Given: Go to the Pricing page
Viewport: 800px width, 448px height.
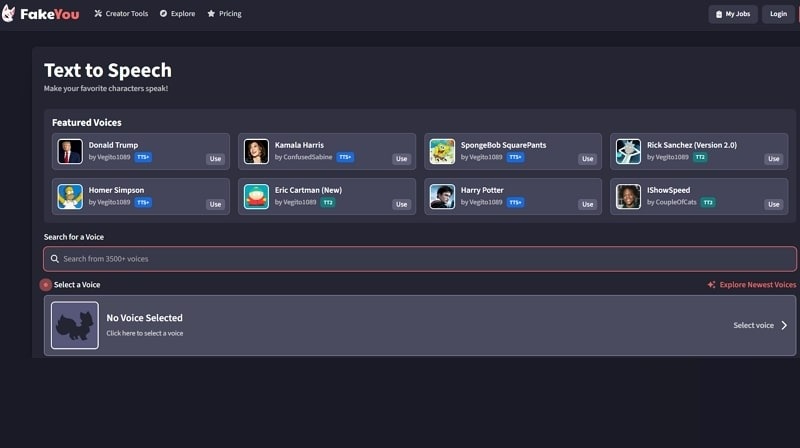Looking at the screenshot, I should pyautogui.click(x=224, y=14).
